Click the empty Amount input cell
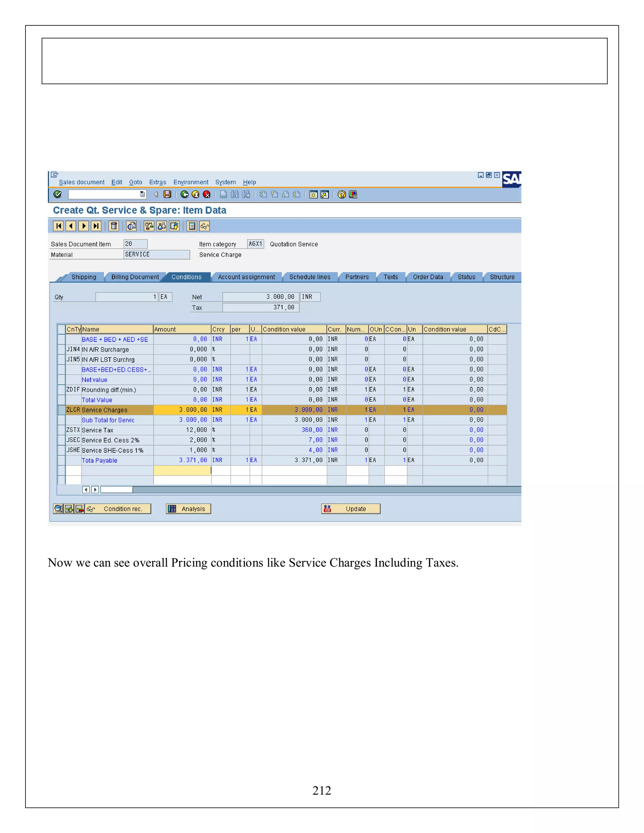The height and width of the screenshot is (833, 644). pyautogui.click(x=182, y=470)
